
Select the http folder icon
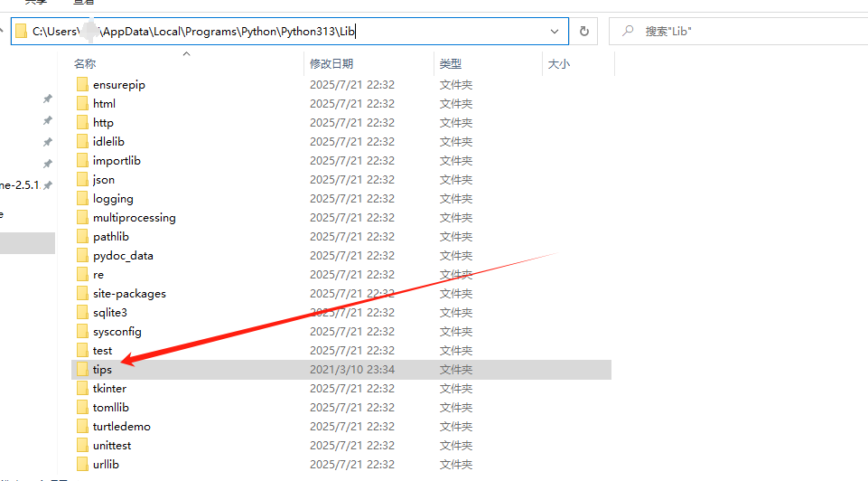(82, 122)
